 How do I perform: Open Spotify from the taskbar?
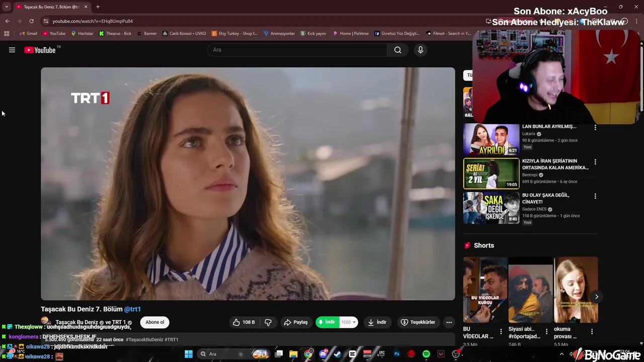(x=426, y=354)
